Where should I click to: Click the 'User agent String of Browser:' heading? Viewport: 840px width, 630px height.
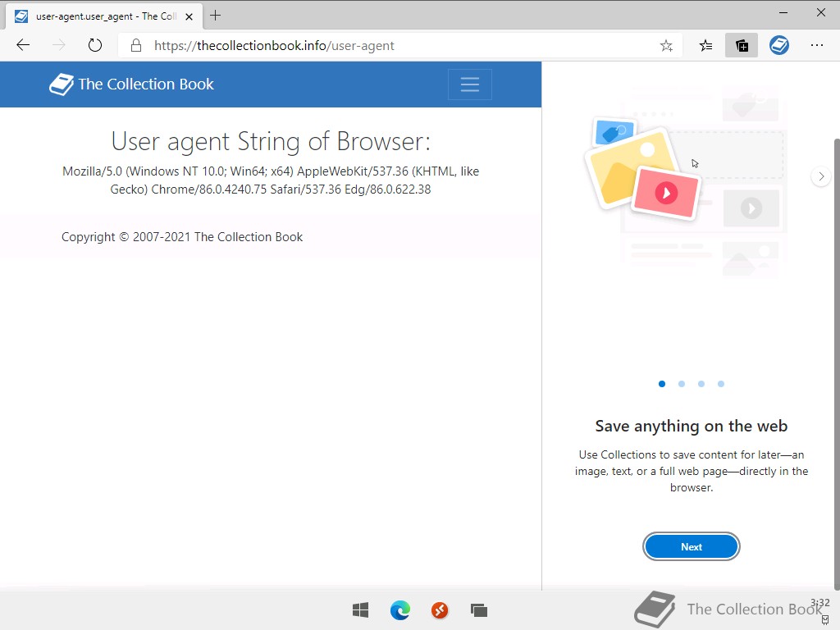tap(271, 141)
